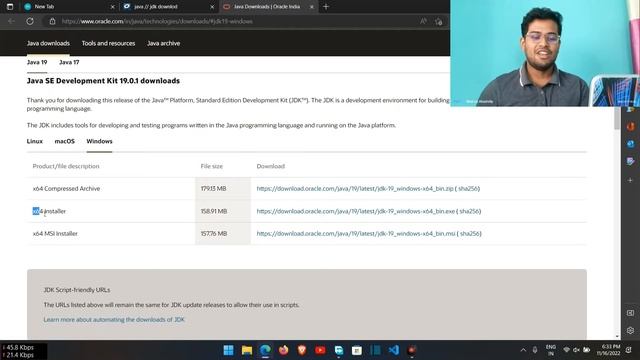Screen dimensions: 640x360
Task: Open a new browser tab
Action: pyautogui.click(x=326, y=7)
